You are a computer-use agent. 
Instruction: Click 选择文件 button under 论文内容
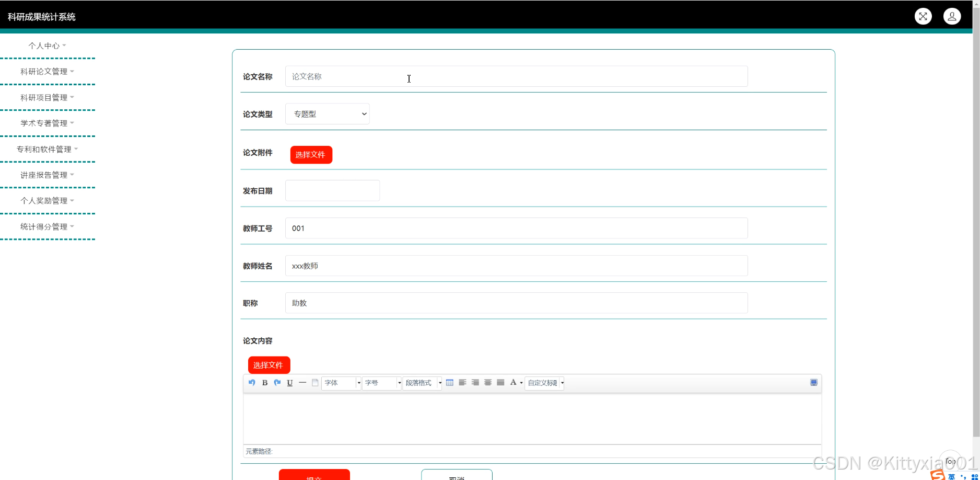click(x=269, y=365)
